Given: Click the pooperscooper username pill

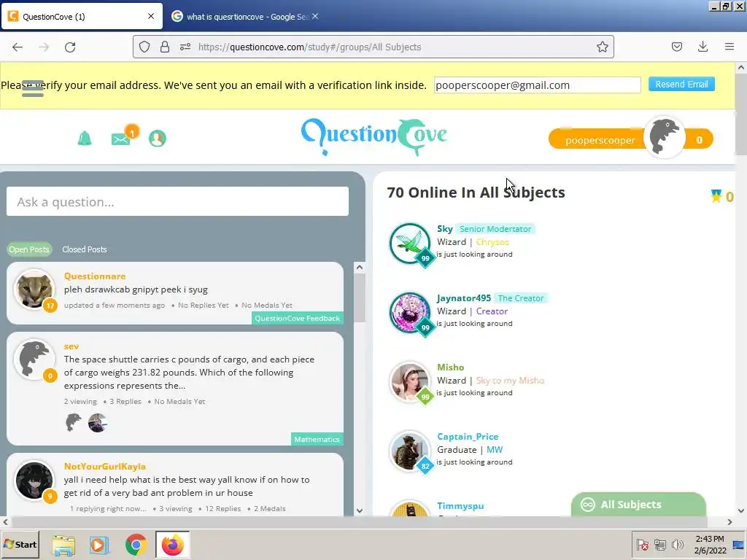Looking at the screenshot, I should coord(600,141).
